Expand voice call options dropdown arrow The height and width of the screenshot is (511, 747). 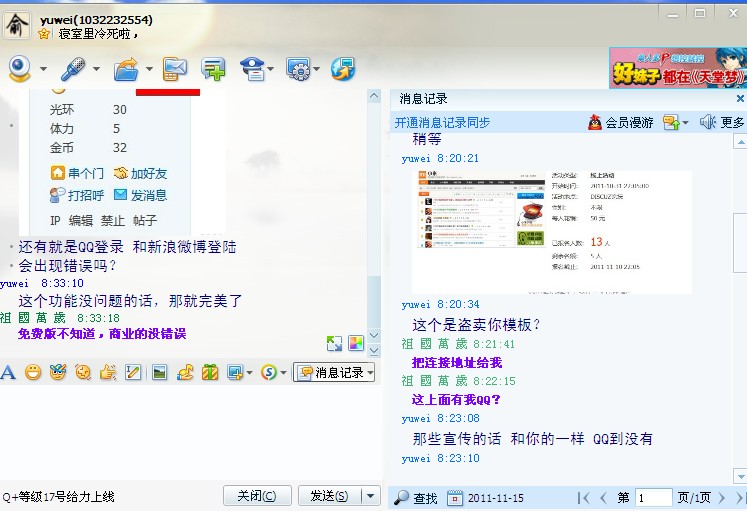coord(96,69)
